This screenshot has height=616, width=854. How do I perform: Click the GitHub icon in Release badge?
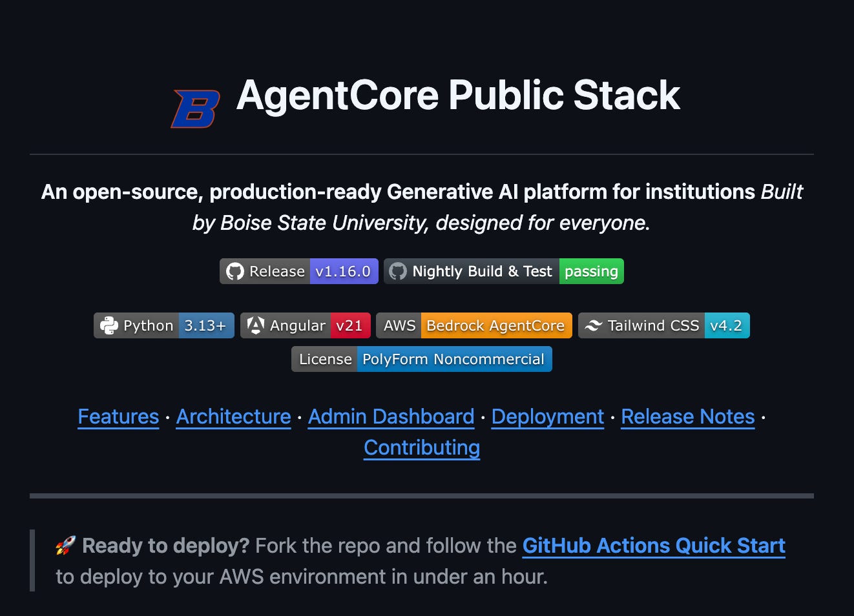click(234, 271)
